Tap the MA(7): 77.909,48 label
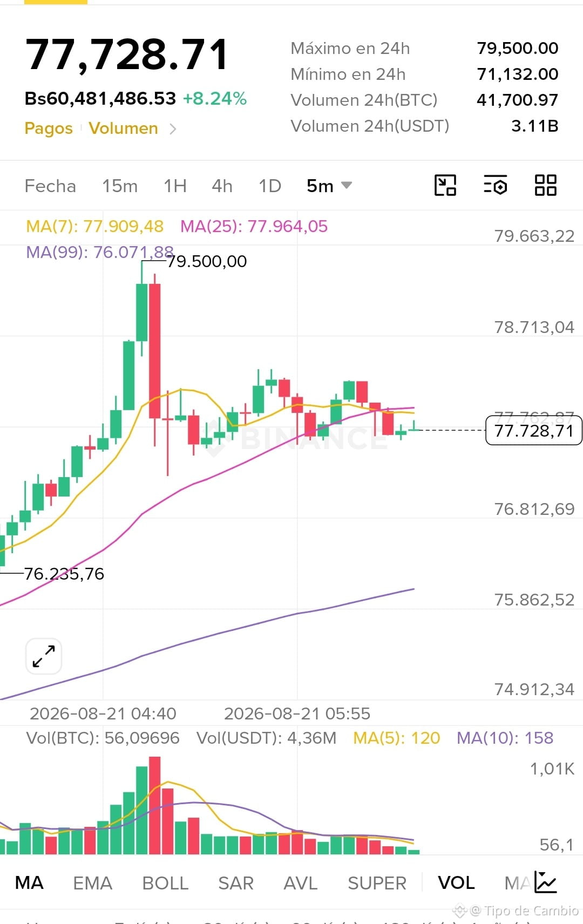The height and width of the screenshot is (924, 583). click(x=94, y=226)
